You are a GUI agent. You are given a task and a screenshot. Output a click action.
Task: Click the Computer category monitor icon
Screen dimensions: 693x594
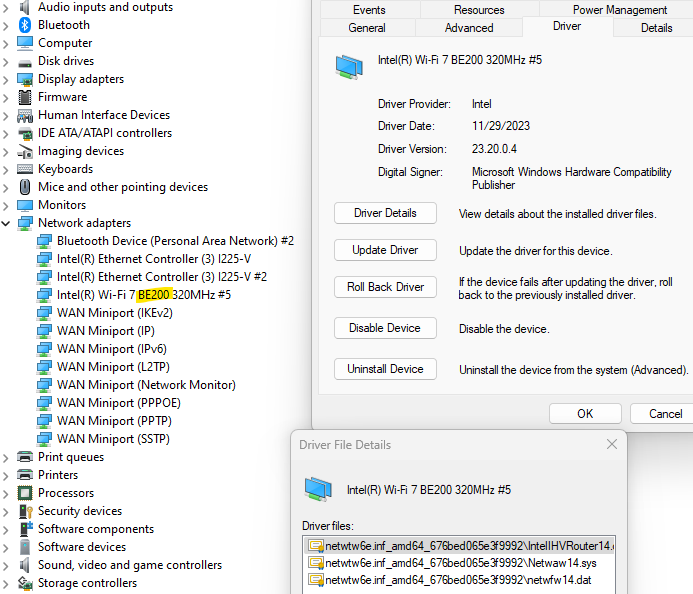[25, 43]
